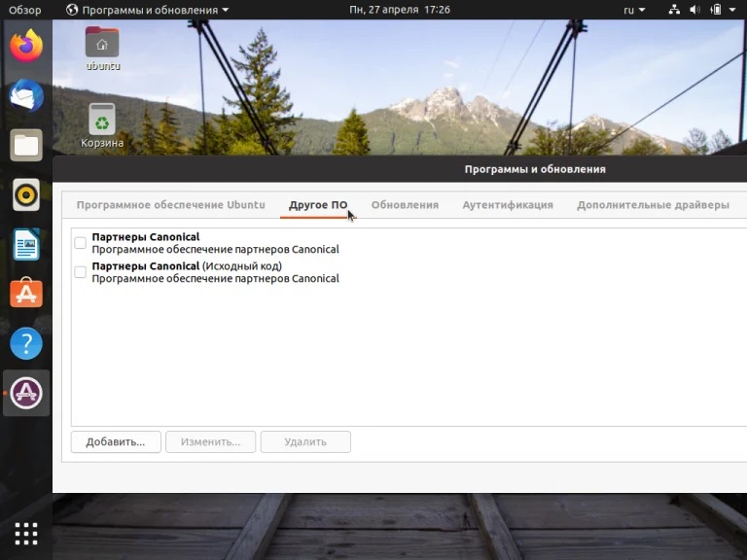747x560 pixels.
Task: Expand the system menu arrow in top bar
Action: pos(732,10)
